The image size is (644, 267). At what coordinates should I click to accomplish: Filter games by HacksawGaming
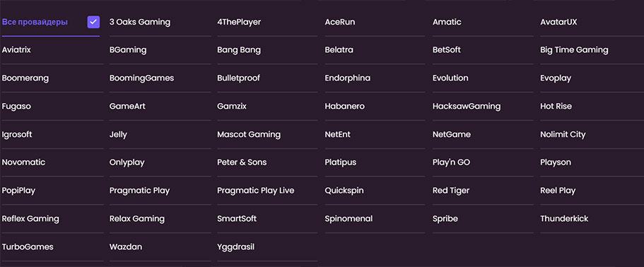pyautogui.click(x=467, y=106)
